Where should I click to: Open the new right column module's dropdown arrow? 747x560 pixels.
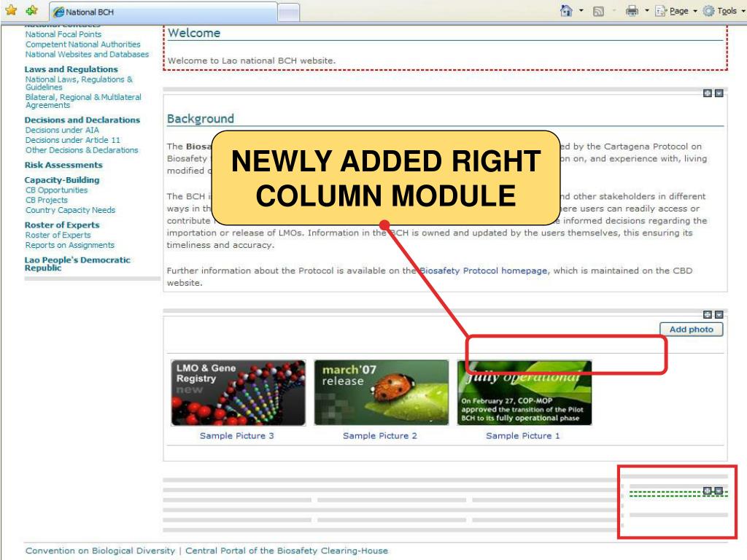click(x=719, y=491)
